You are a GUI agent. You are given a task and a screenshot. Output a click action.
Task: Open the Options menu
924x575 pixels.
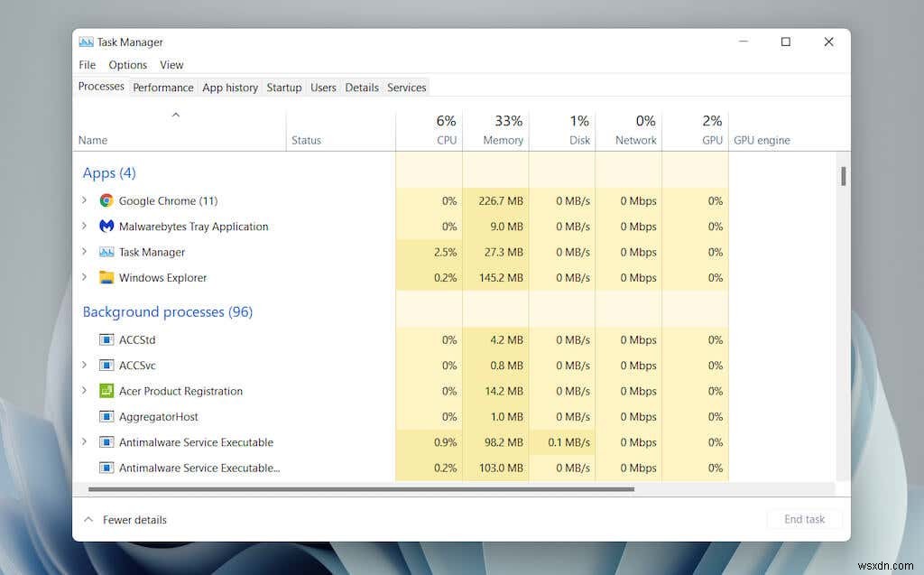coord(127,64)
